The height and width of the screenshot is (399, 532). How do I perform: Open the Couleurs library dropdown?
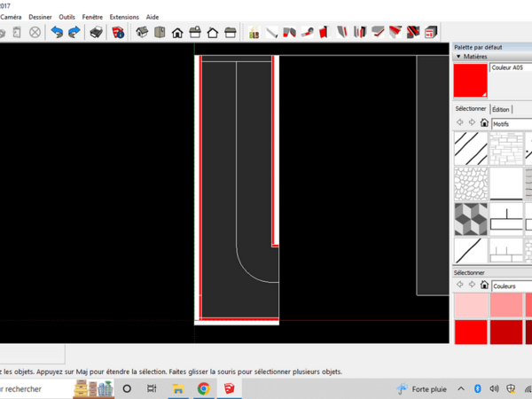click(x=512, y=286)
